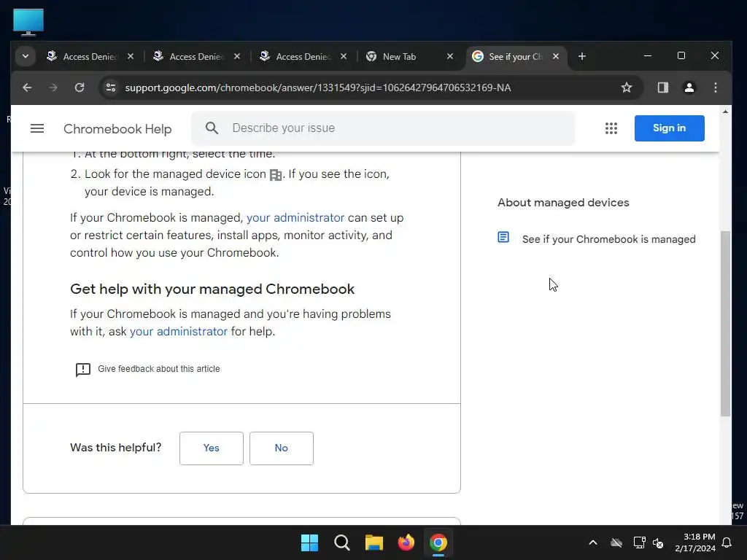Maximize the Chrome window
The width and height of the screenshot is (747, 560).
(x=681, y=55)
